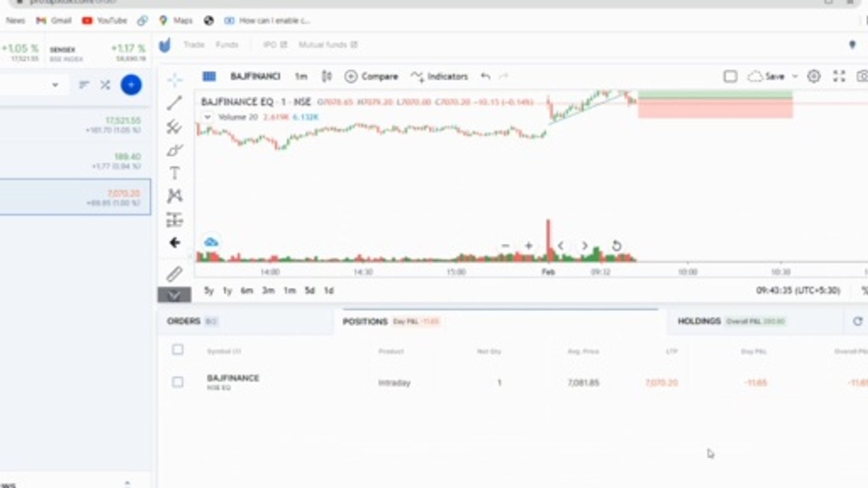Reset the chart view
Screen dimensions: 868x488
point(616,246)
